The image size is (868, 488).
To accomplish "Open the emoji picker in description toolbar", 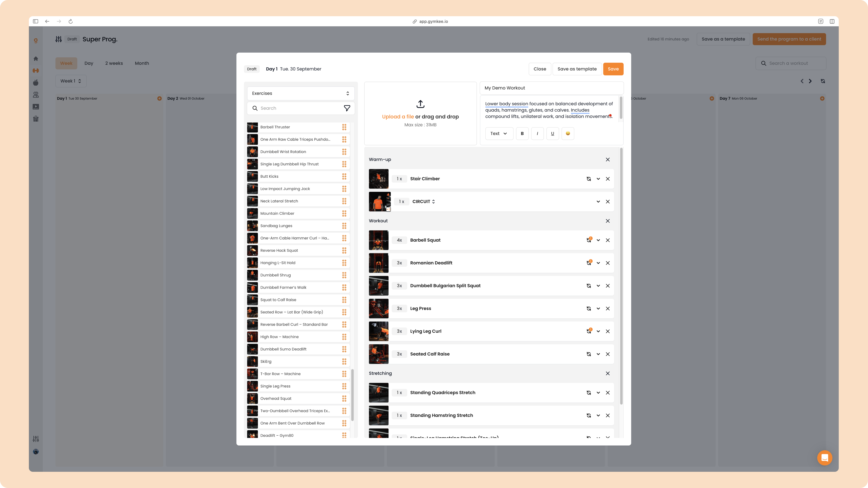I will point(568,133).
